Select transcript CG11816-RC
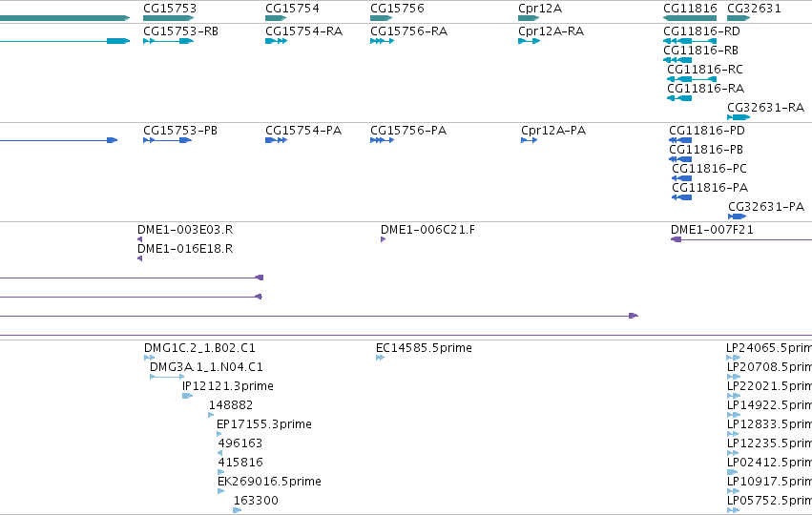 [692, 79]
